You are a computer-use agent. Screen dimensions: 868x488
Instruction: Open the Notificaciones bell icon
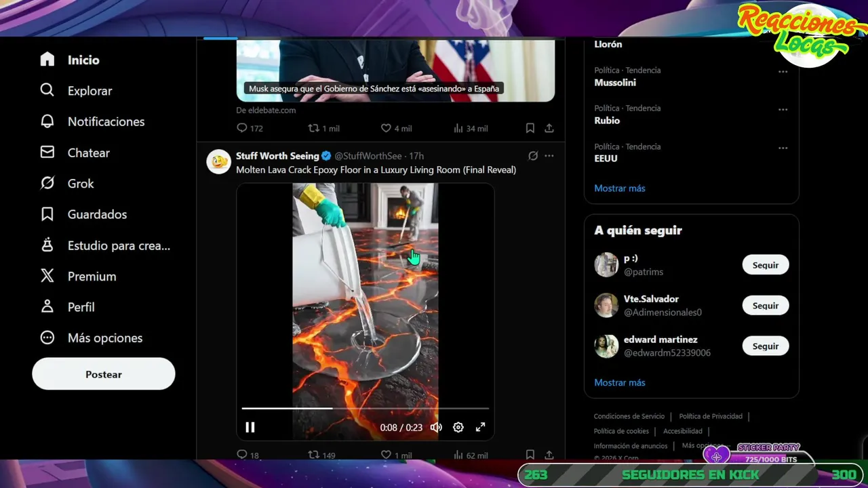click(x=47, y=121)
